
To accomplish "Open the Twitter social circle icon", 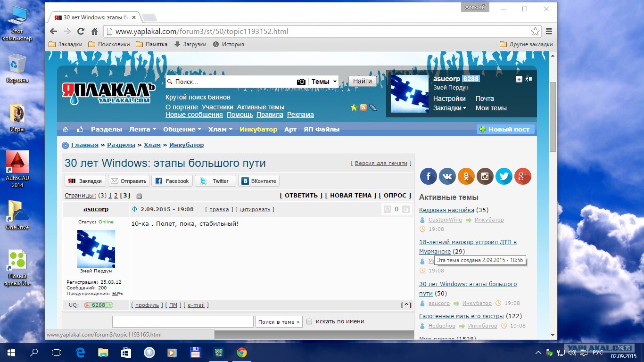I will (x=504, y=176).
